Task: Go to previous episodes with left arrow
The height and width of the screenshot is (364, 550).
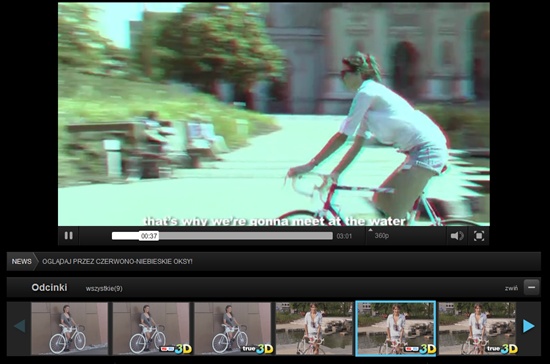Action: (20, 326)
